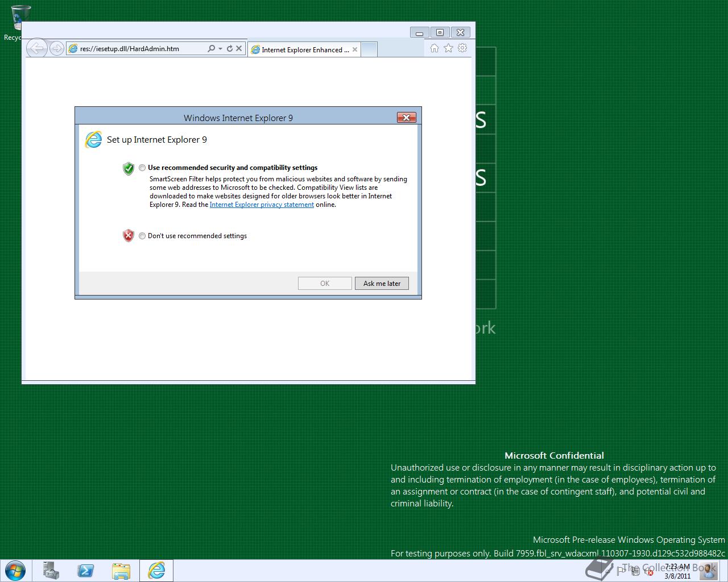The image size is (728, 582).
Task: Click the Ask me later button
Action: 382,283
